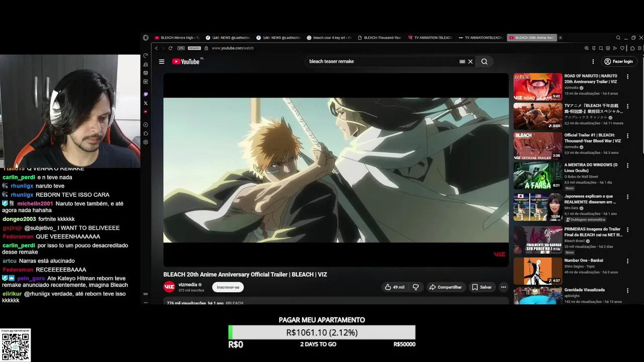
Task: Clear the YouTube search text with X
Action: tap(470, 61)
